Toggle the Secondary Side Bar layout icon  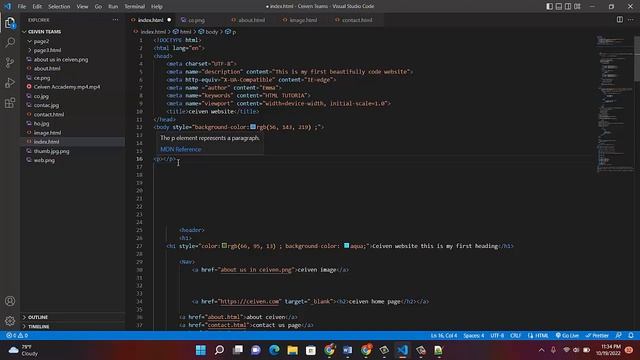(x=568, y=6)
